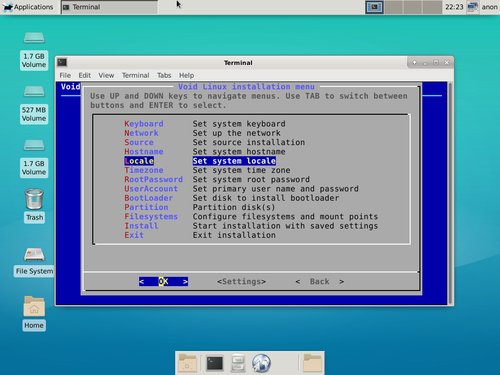Open the Help menu in Terminal
This screenshot has width=500, height=375.
point(186,75)
